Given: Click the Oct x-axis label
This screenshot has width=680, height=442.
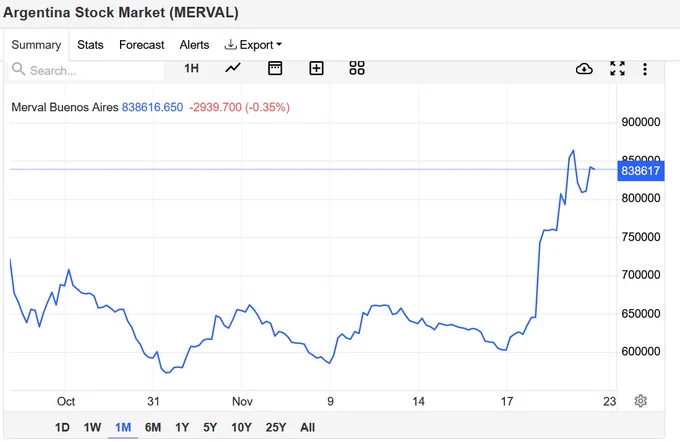Looking at the screenshot, I should [66, 401].
